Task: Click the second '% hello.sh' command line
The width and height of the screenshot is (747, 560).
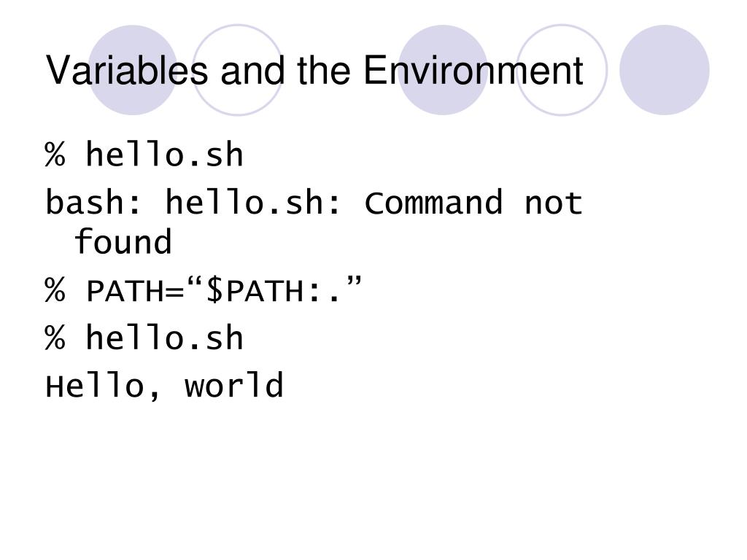Action: tap(144, 337)
